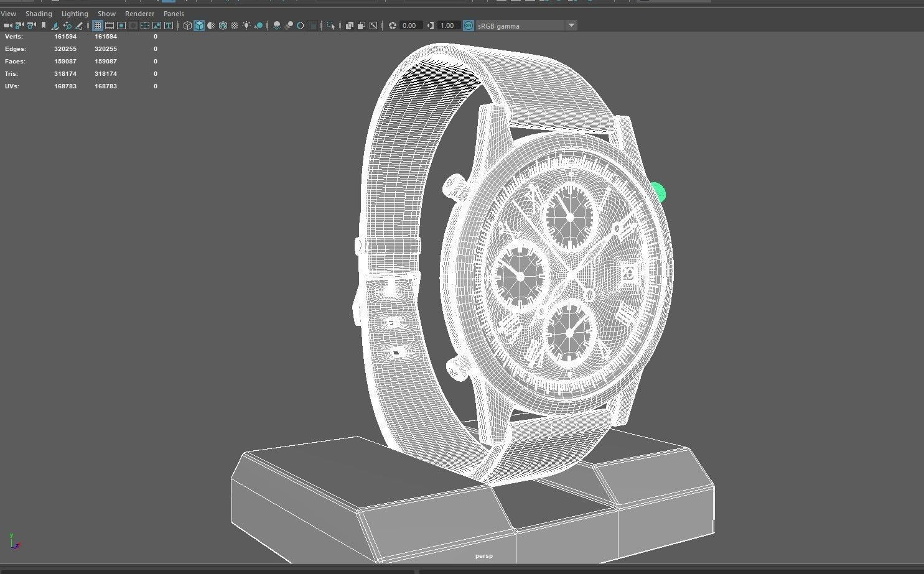The image size is (924, 574).
Task: Click the Multisample Anti-aliasing icon
Action: 301,25
